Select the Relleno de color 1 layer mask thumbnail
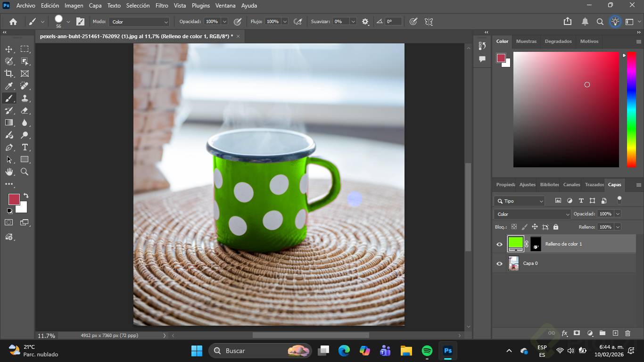This screenshot has width=644, height=362. [536, 244]
